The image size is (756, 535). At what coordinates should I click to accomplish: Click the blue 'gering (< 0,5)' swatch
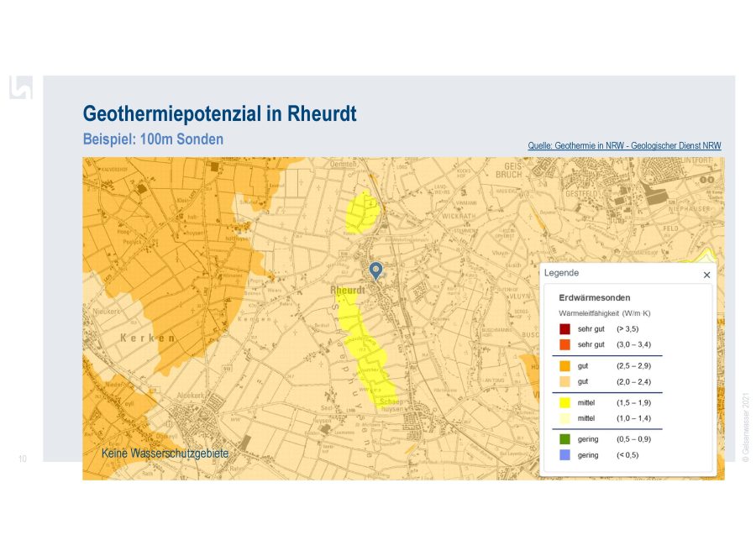click(x=564, y=455)
